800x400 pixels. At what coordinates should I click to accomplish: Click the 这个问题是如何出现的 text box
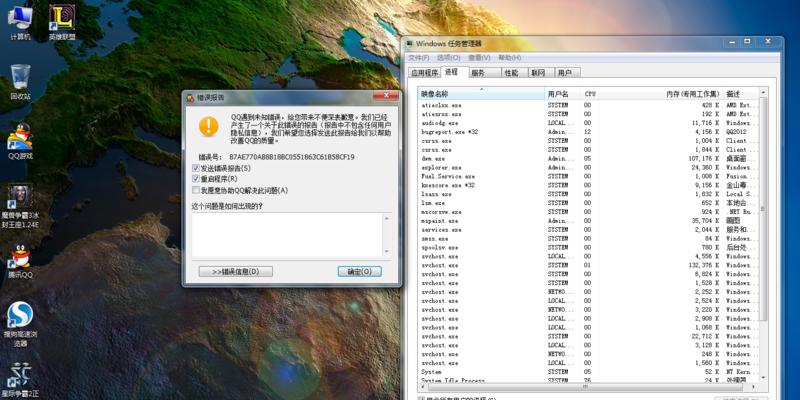point(287,235)
